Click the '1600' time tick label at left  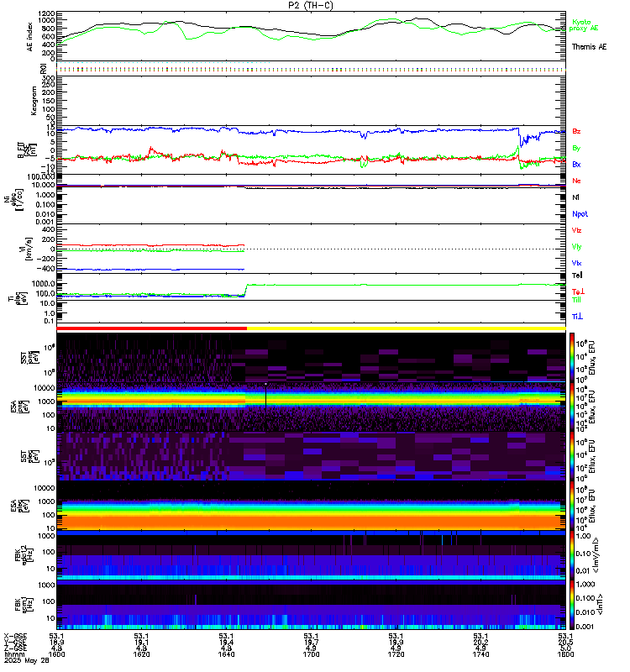[56, 654]
